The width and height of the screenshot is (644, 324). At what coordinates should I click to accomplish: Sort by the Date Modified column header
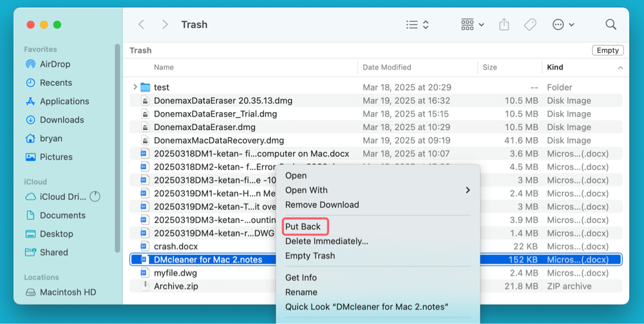tap(386, 67)
